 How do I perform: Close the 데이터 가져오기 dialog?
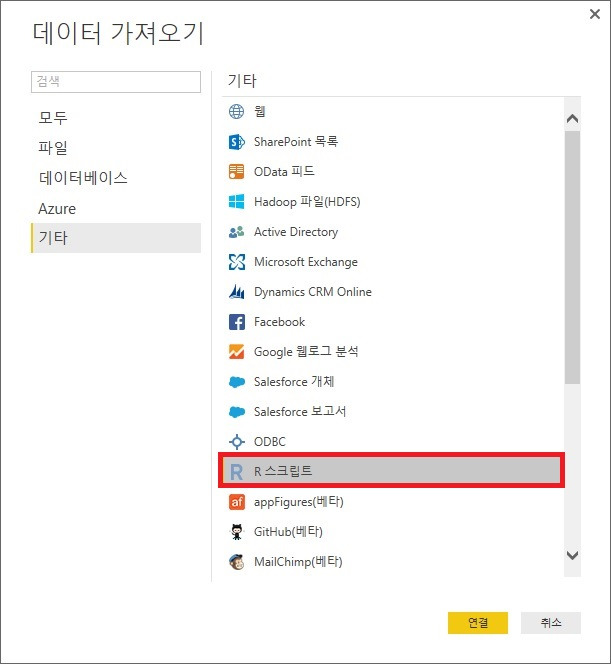(x=594, y=14)
